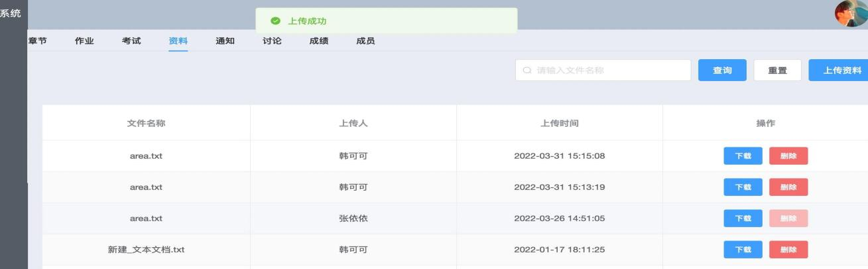Open the 讨论 tab
Screen dimensions: 868x269
(x=272, y=41)
